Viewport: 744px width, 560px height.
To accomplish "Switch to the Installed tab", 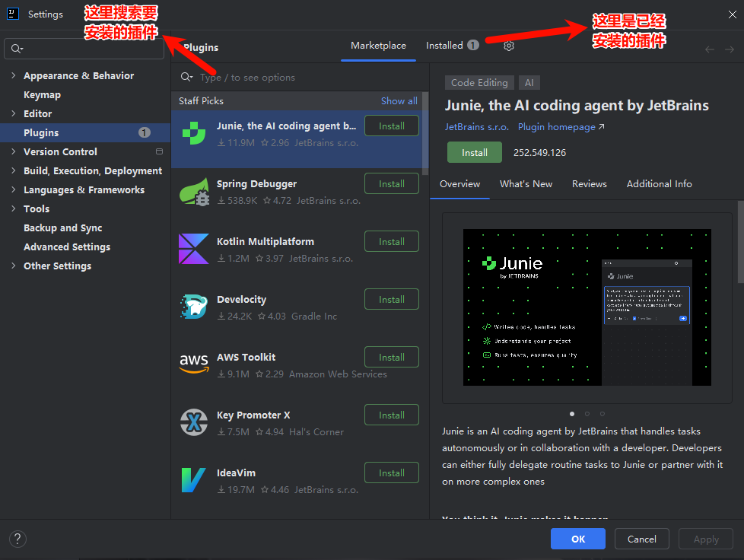I will point(452,46).
